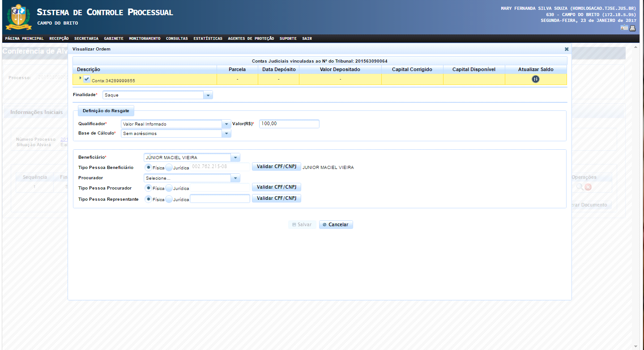Click the Atualizar Saldo refresh icon
Viewport: 644px width, 350px height.
point(535,79)
